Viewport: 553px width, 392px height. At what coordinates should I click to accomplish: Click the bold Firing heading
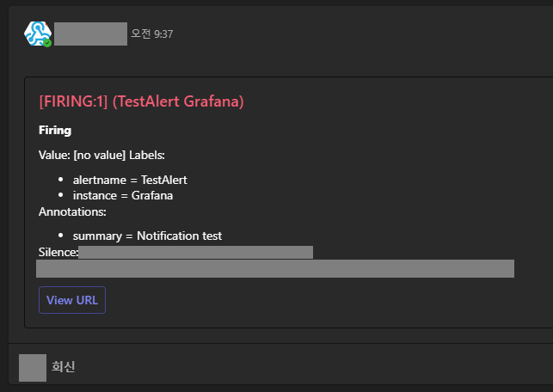tap(55, 131)
